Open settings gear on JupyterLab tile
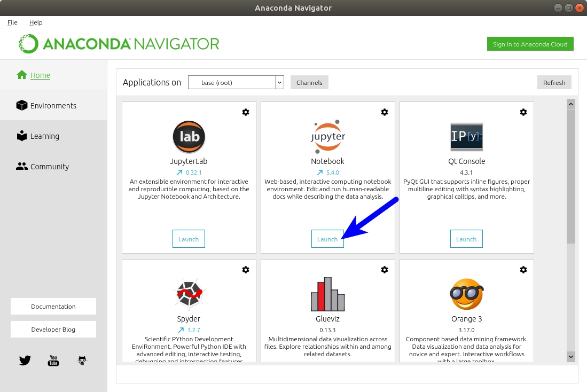The image size is (587, 392). coord(246,112)
